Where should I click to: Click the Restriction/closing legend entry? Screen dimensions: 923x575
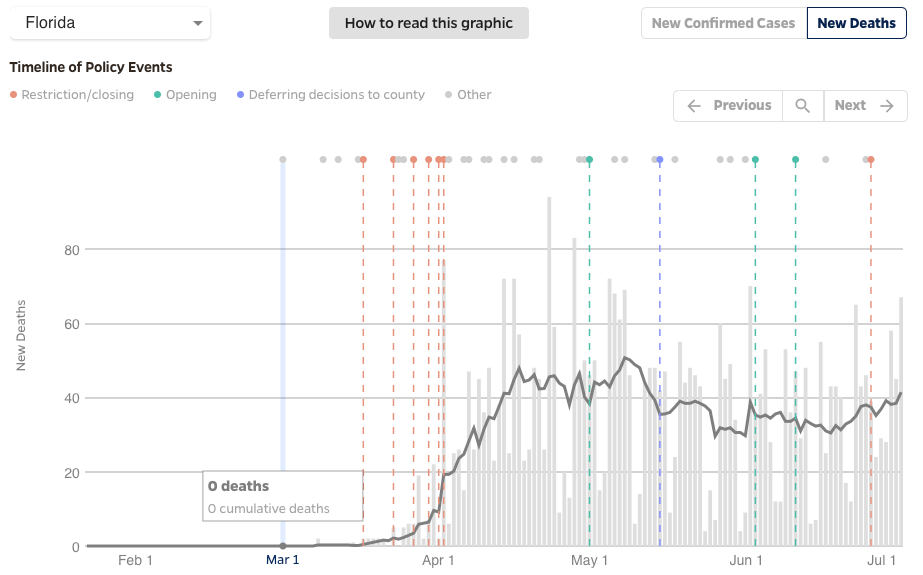point(72,95)
